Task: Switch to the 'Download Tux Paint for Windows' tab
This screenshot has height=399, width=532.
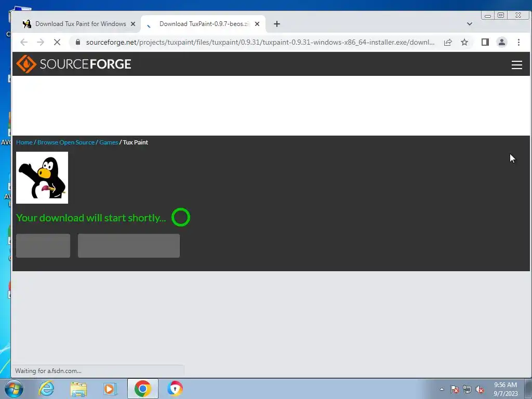Action: [79, 24]
